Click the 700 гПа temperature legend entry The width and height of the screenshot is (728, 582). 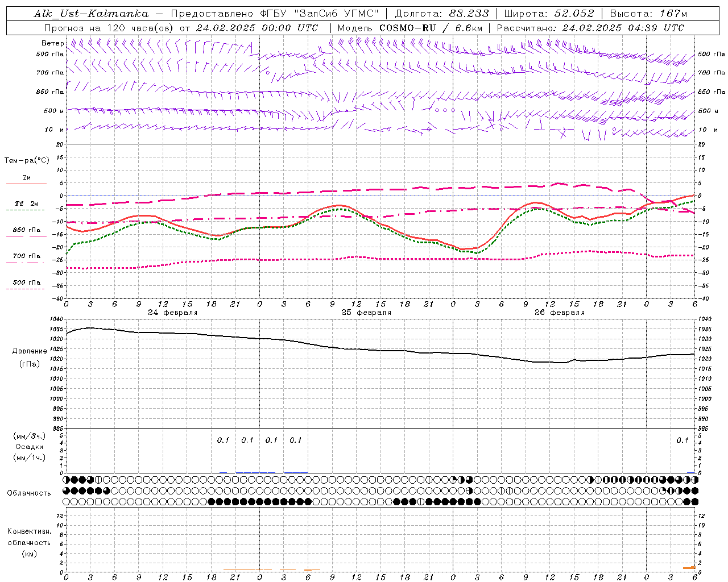(x=27, y=256)
